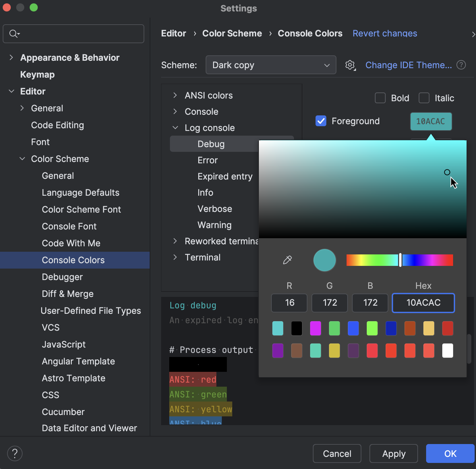Viewport: 476px width, 469px height.
Task: Apply the current color changes
Action: click(393, 453)
